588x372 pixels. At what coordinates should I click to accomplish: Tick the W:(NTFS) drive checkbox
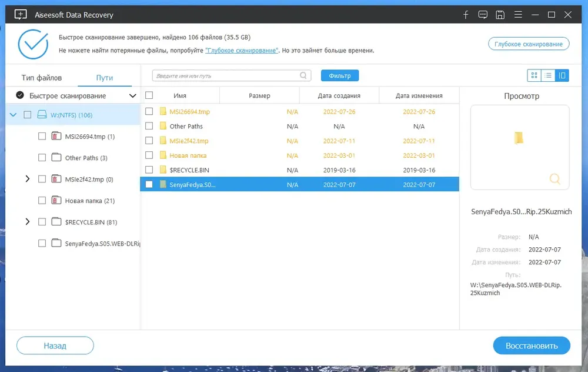coord(28,115)
